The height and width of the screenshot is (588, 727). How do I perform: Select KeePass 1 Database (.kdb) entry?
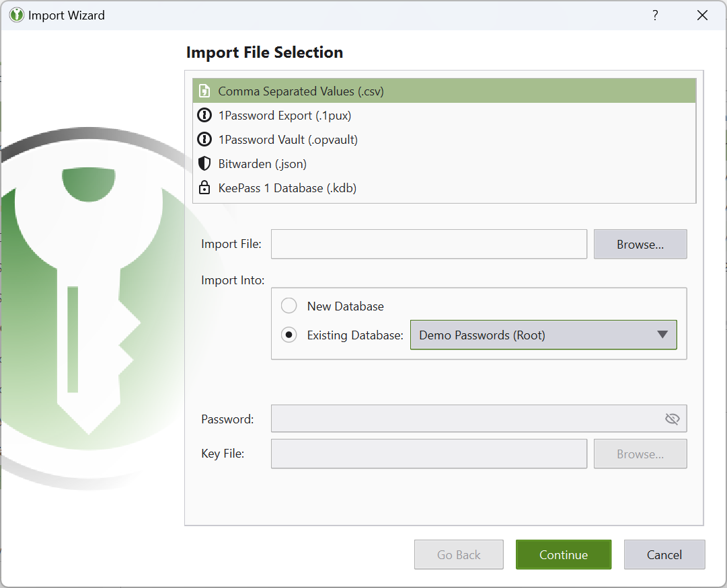pyautogui.click(x=444, y=187)
